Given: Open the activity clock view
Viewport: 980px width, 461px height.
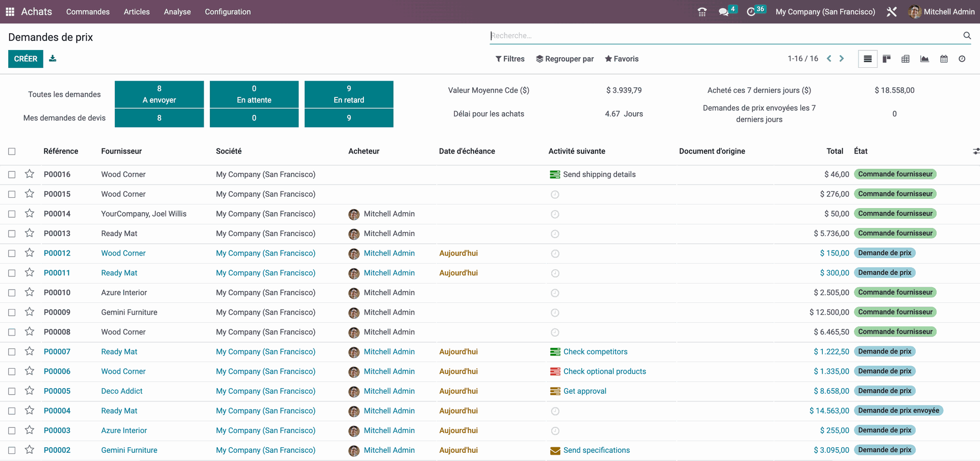Looking at the screenshot, I should pyautogui.click(x=962, y=59).
